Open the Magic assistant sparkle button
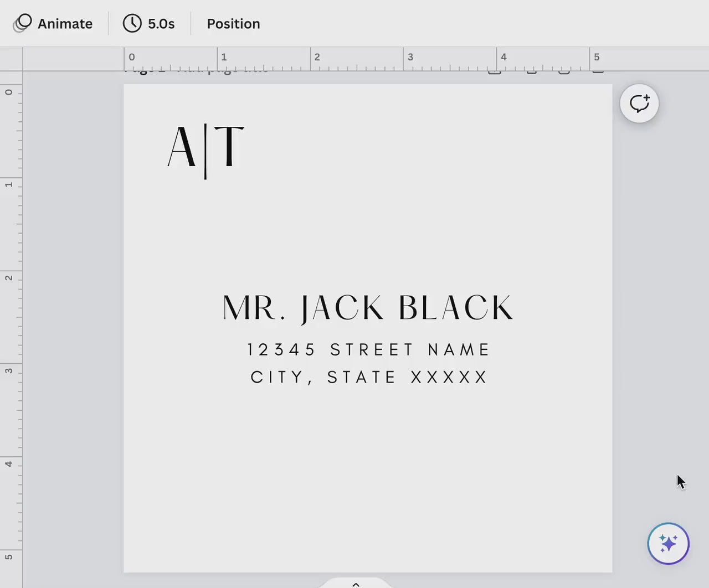 coord(668,543)
